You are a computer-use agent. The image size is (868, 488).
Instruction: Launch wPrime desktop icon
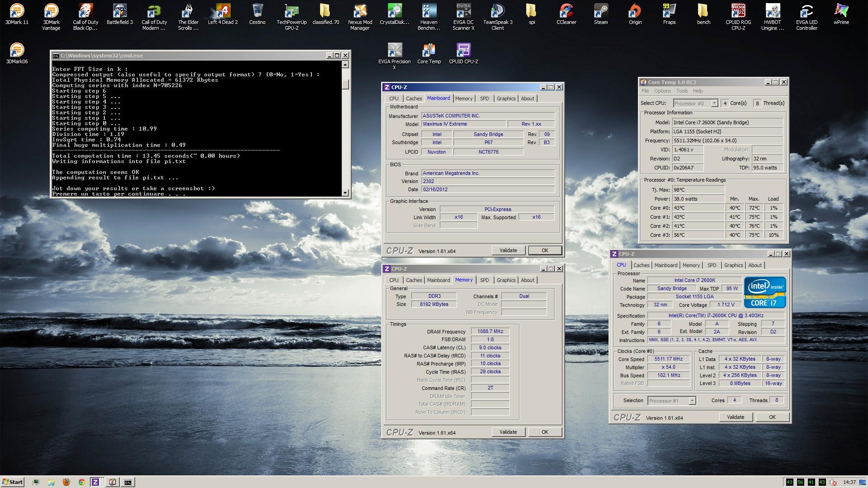pos(841,14)
